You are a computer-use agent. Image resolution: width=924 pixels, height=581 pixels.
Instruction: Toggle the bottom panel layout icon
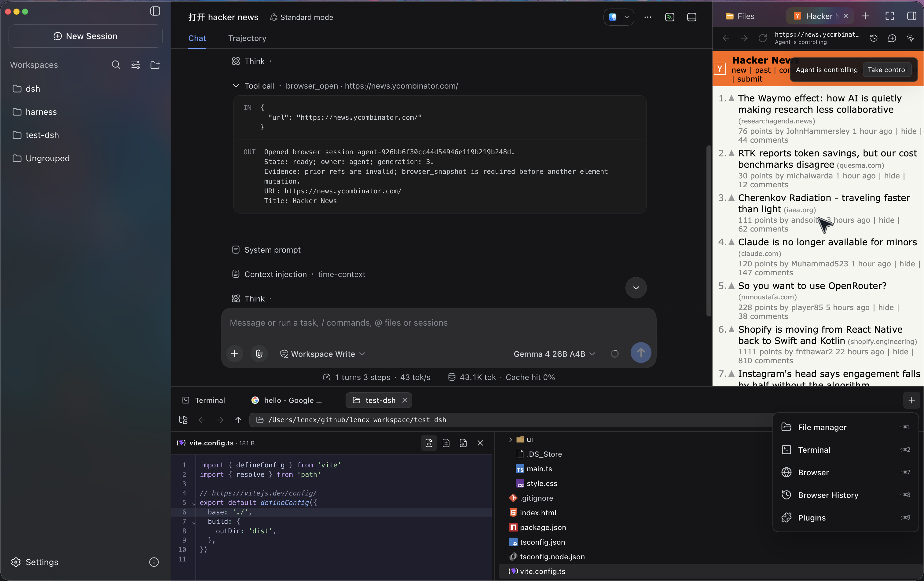click(x=691, y=17)
